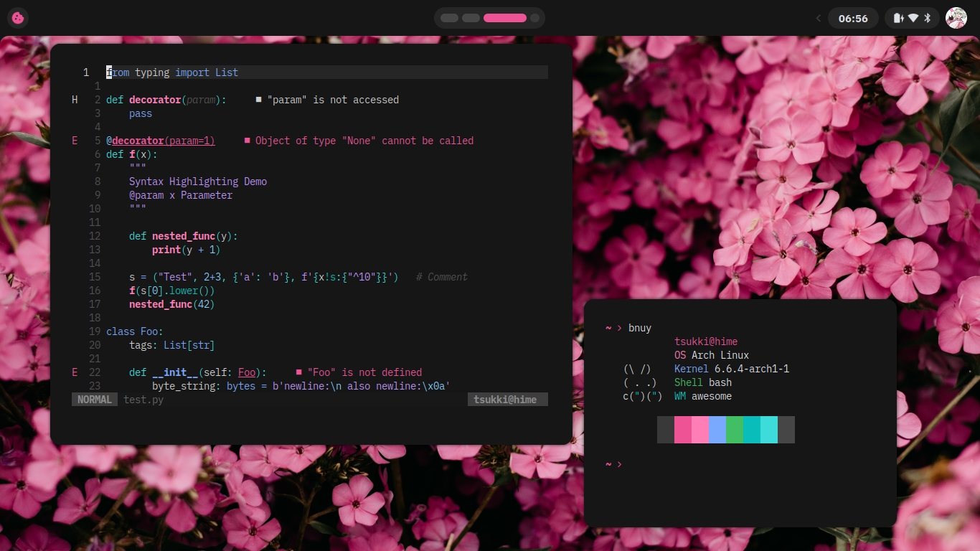Click the diagnostic square before 'Foo is not defined'

(298, 372)
